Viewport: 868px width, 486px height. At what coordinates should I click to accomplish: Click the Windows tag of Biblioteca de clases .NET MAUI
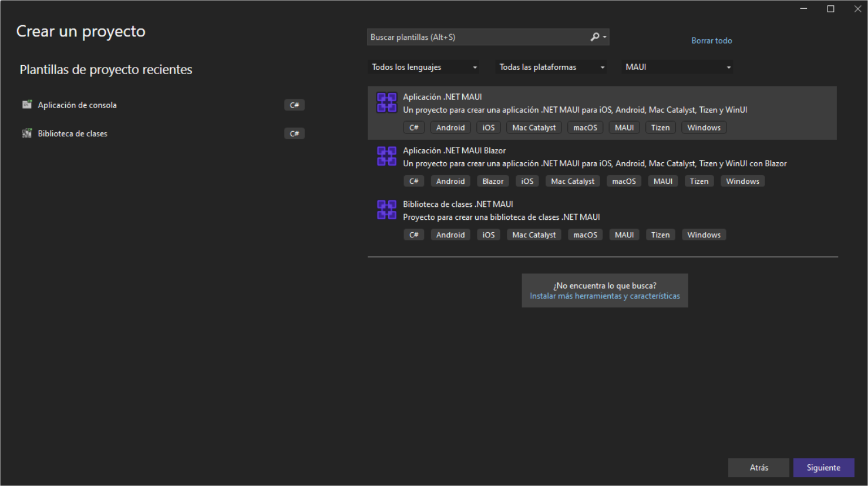pos(704,234)
